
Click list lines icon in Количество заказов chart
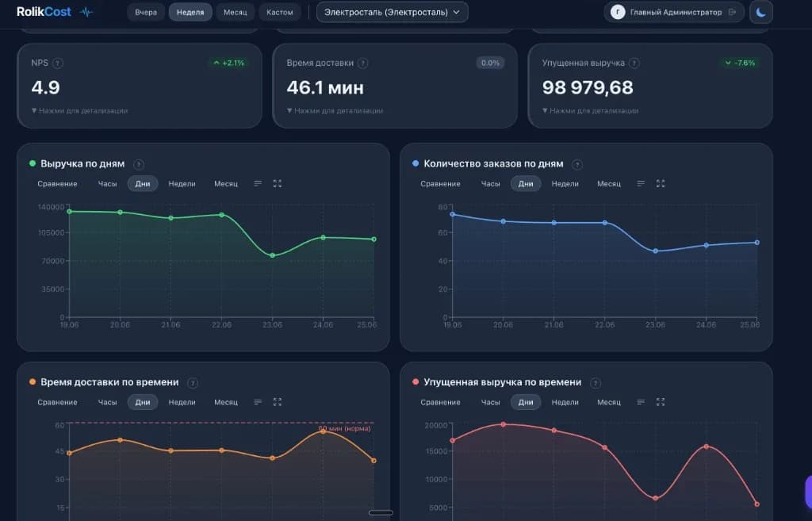641,184
